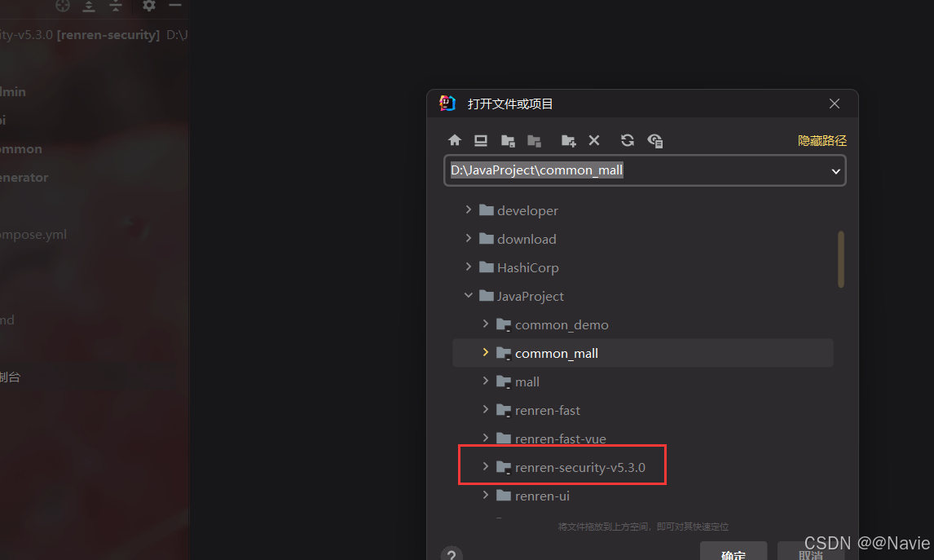Select the renren-ui folder
Viewport: 934px width, 560px height.
[x=643, y=496]
